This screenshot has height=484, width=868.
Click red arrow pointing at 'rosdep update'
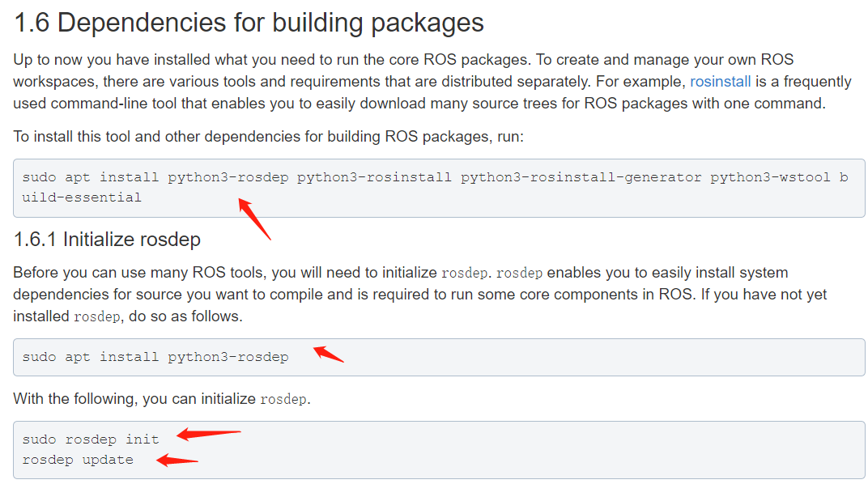pos(177,460)
